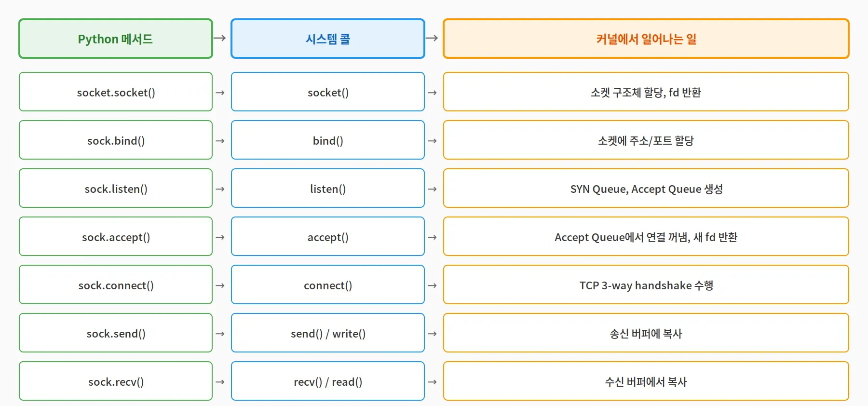Select the sock.connect() method box
868x406 pixels.
[x=116, y=285]
